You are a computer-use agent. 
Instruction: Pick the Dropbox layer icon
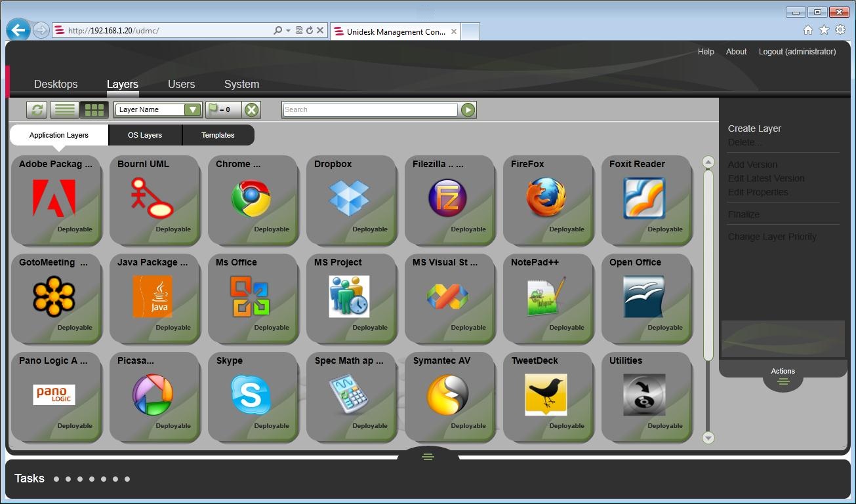pos(349,198)
